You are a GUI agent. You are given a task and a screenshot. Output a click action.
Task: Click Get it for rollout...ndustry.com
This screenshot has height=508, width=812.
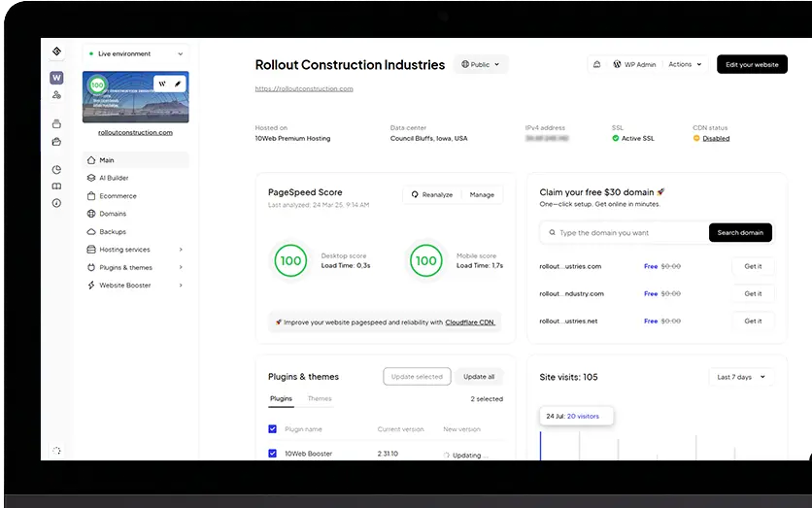coord(753,293)
